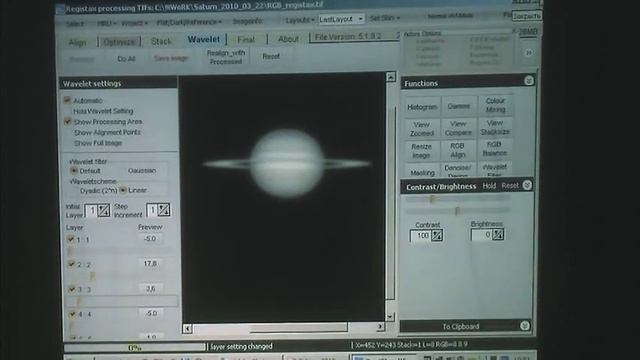Click the Save Image button
640x360 pixels.
click(x=171, y=58)
